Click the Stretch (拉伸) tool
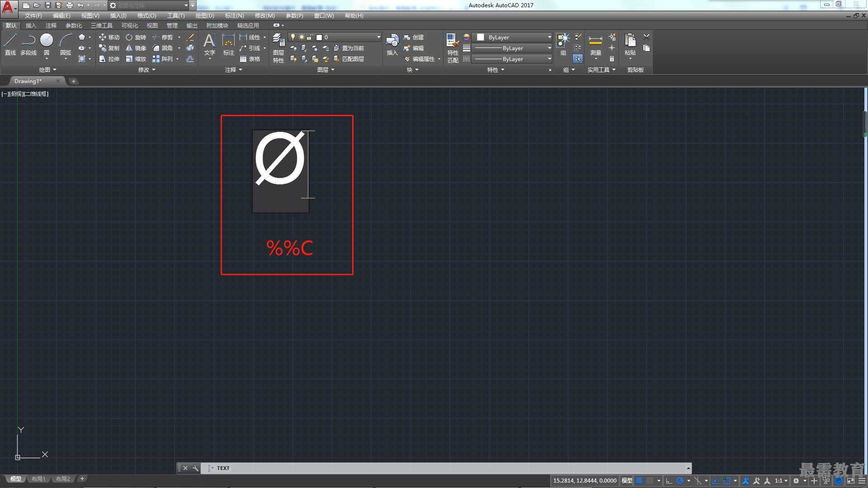The image size is (868, 488). point(109,59)
